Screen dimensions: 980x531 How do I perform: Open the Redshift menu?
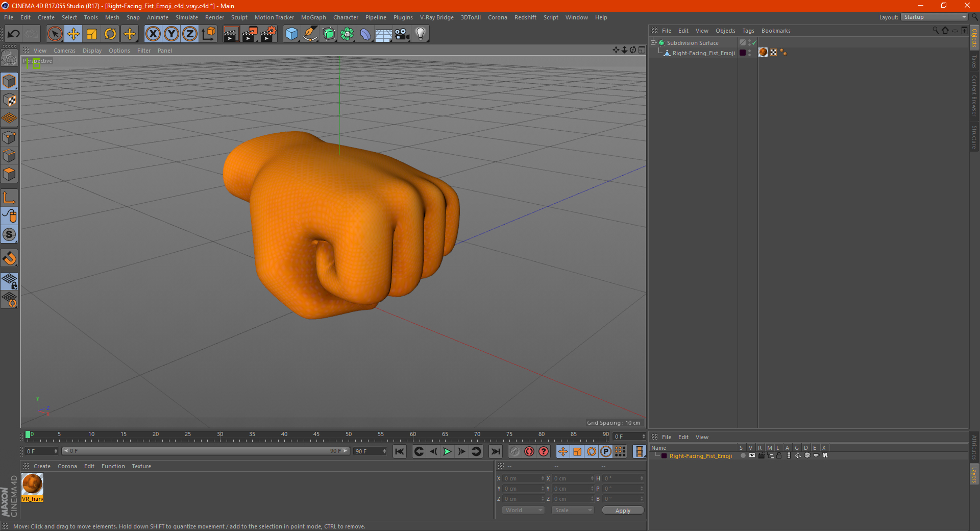pos(525,17)
